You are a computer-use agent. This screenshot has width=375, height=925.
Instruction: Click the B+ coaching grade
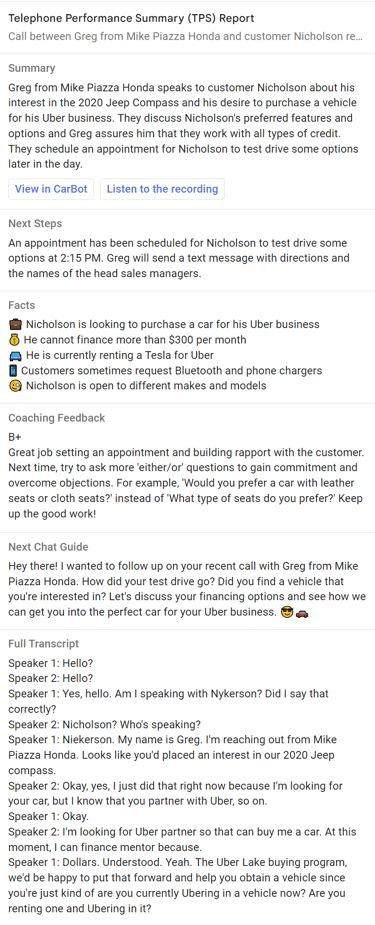[15, 438]
